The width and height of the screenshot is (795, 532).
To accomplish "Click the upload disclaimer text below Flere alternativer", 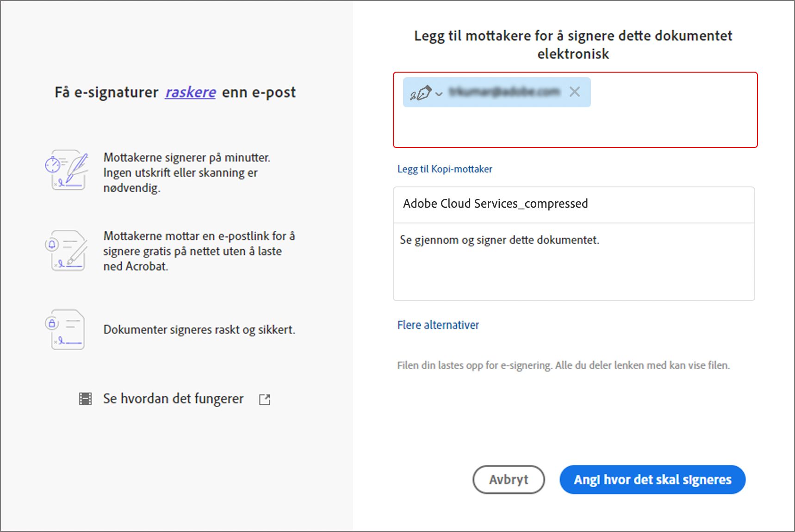I will click(x=564, y=365).
